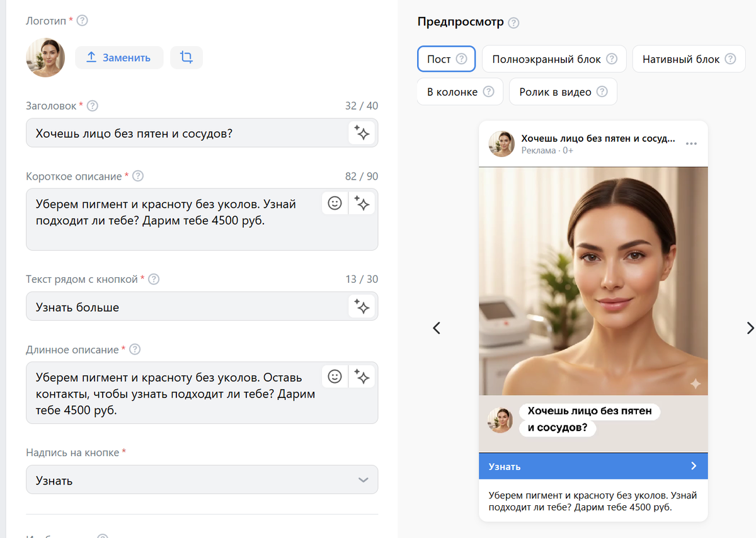The height and width of the screenshot is (538, 756).
Task: Click the right arrow to see next preview
Action: (x=750, y=328)
